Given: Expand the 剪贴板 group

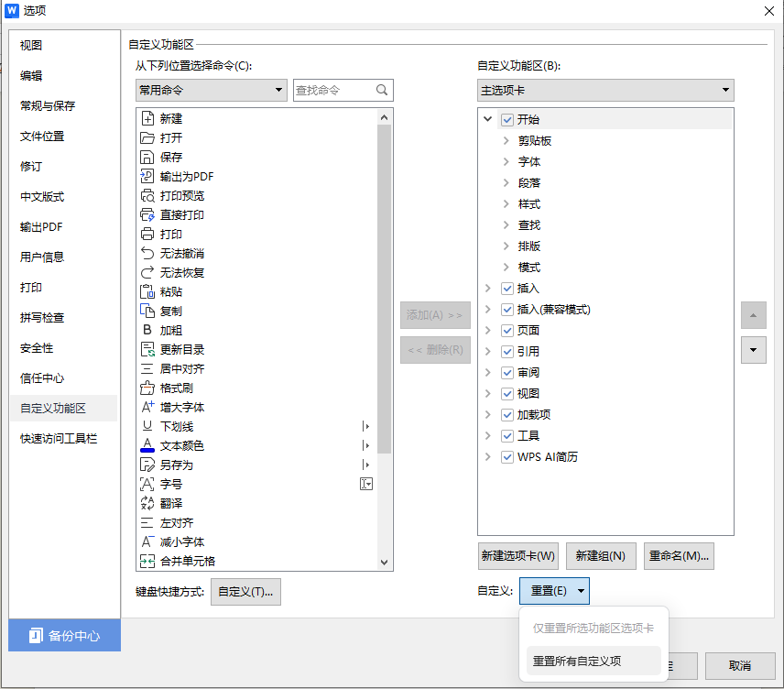Looking at the screenshot, I should coord(506,140).
